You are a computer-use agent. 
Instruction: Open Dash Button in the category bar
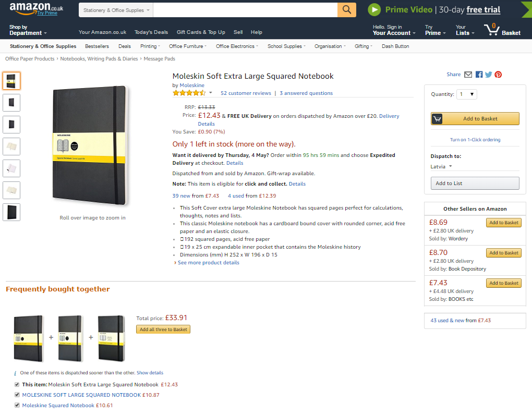[395, 46]
